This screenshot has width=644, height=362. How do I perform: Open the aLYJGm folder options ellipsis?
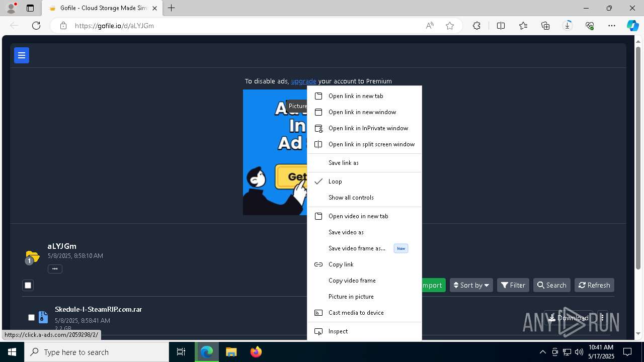click(55, 268)
